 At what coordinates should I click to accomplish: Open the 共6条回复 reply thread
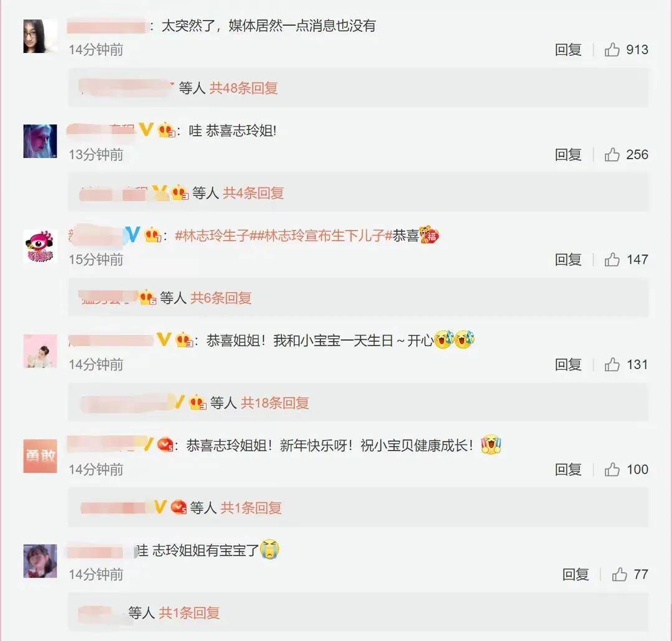[221, 297]
